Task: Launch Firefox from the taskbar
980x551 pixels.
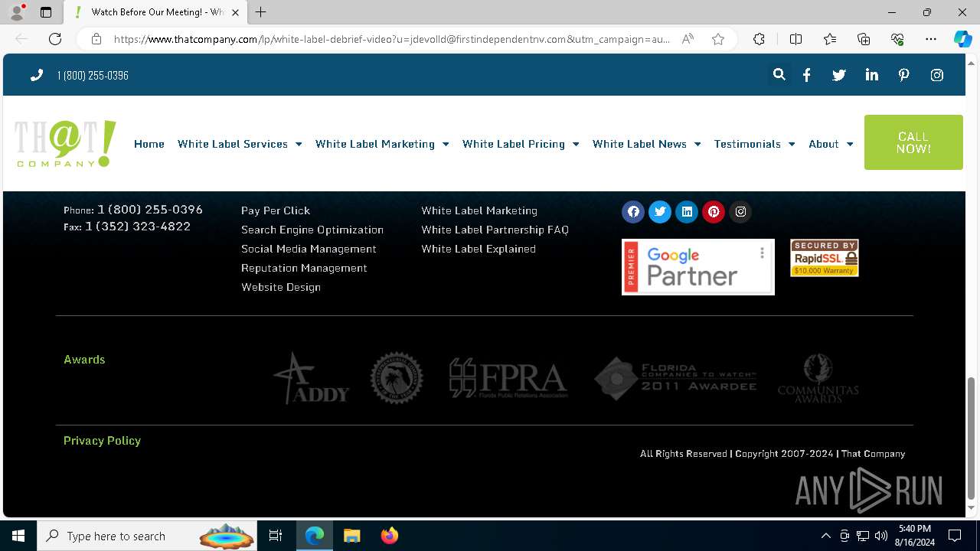Action: tap(389, 536)
